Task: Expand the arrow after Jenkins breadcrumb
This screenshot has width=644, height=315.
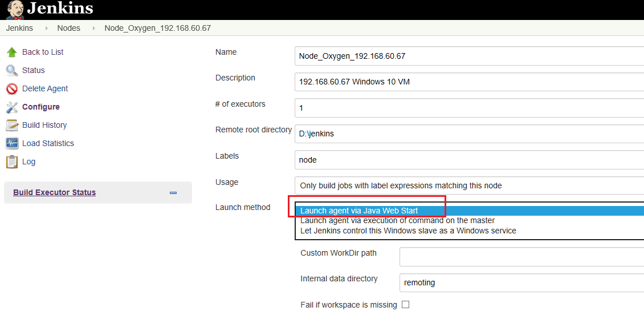Action: tap(46, 29)
